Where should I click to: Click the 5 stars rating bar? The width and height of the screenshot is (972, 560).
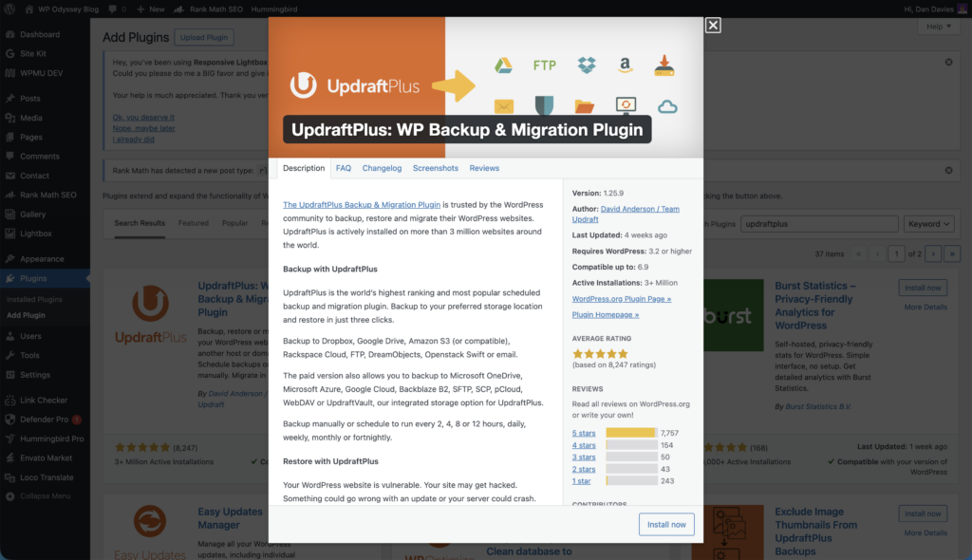pos(631,433)
